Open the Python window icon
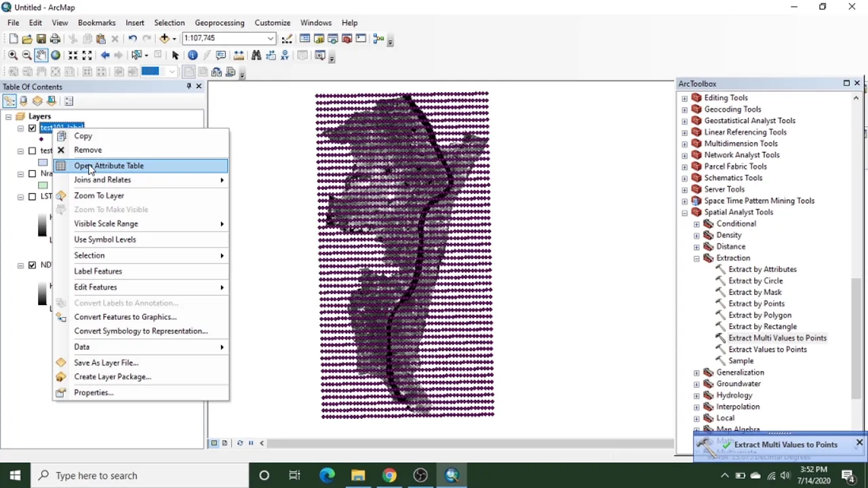This screenshot has width=868, height=488. click(x=361, y=39)
